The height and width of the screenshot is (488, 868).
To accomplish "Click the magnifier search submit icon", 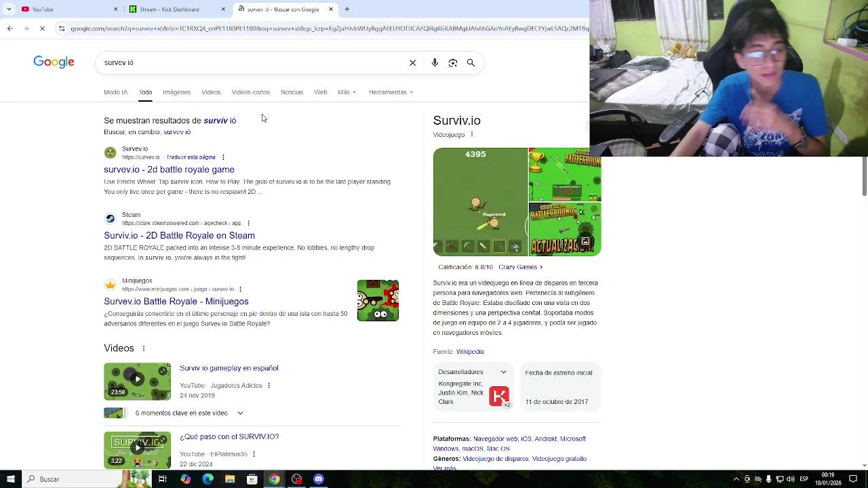I will (x=471, y=62).
